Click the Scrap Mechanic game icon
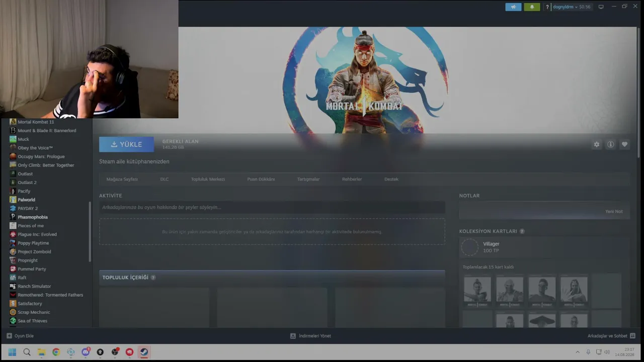644x362 pixels. click(13, 312)
